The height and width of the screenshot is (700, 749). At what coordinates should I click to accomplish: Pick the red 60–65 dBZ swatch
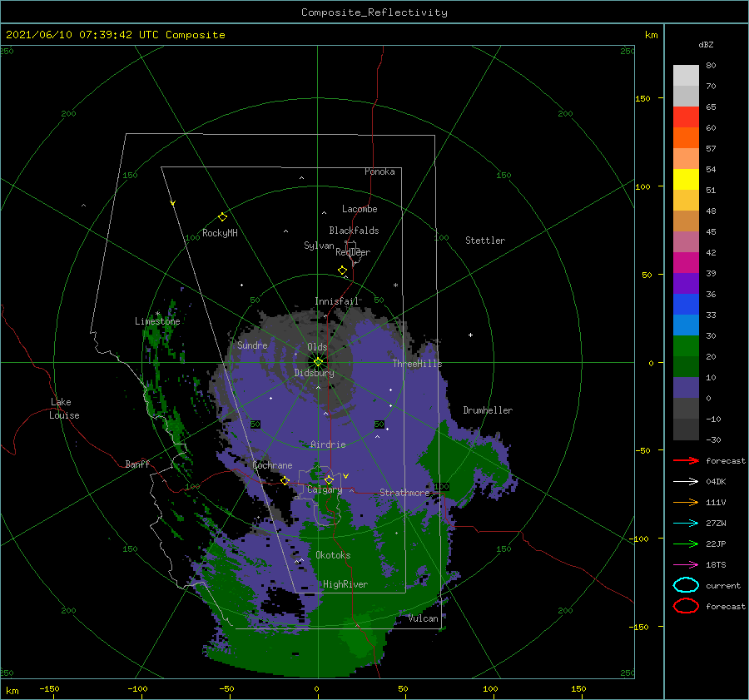pyautogui.click(x=686, y=117)
